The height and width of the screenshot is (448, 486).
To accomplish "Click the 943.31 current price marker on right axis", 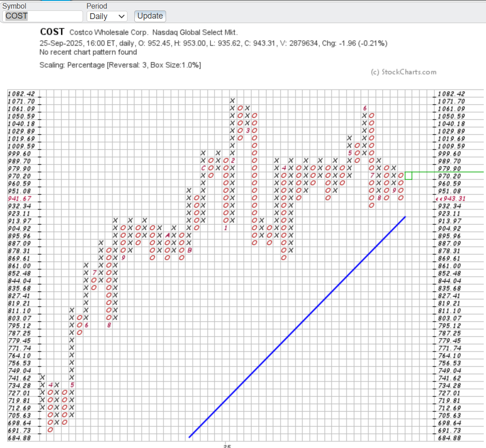I will [x=451, y=199].
